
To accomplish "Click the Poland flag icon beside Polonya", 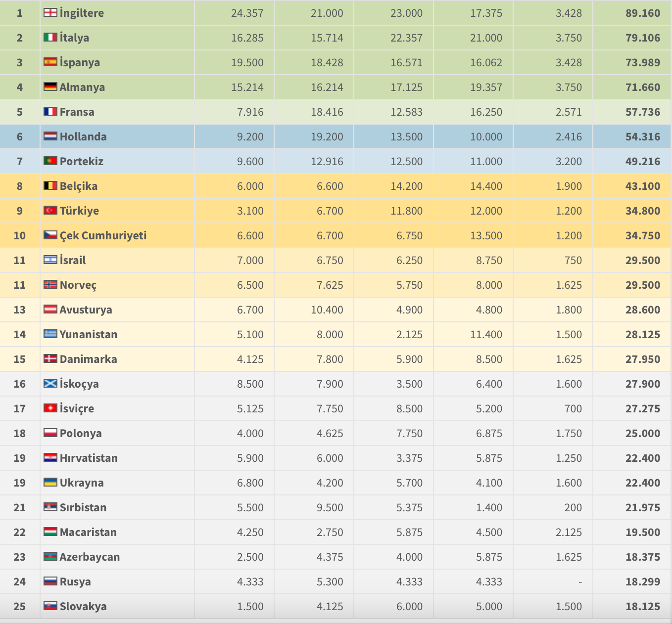I will [50, 432].
